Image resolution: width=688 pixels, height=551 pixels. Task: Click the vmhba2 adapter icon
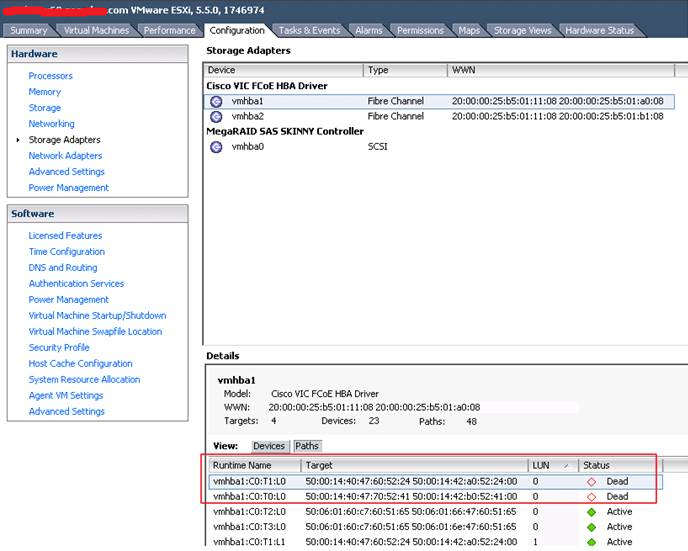tap(216, 116)
